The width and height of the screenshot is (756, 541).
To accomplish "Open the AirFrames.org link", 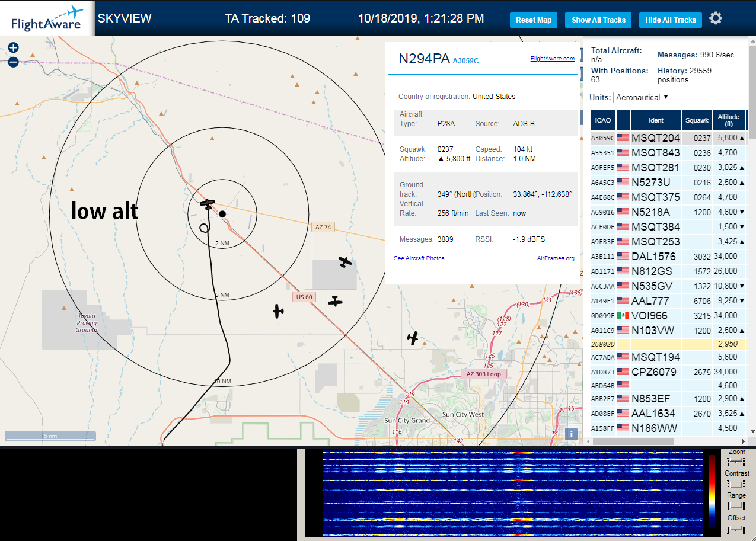I will (x=556, y=258).
